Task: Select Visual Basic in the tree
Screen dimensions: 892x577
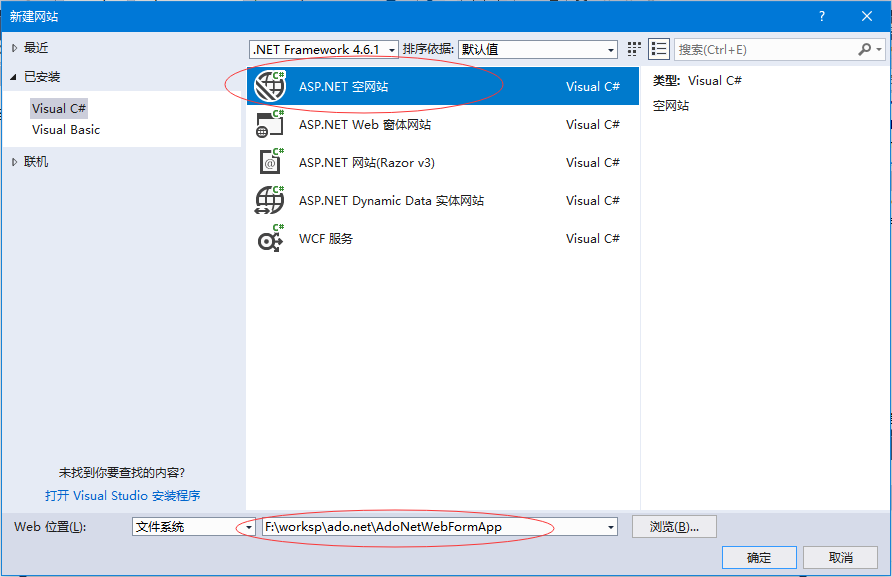Action: point(66,130)
